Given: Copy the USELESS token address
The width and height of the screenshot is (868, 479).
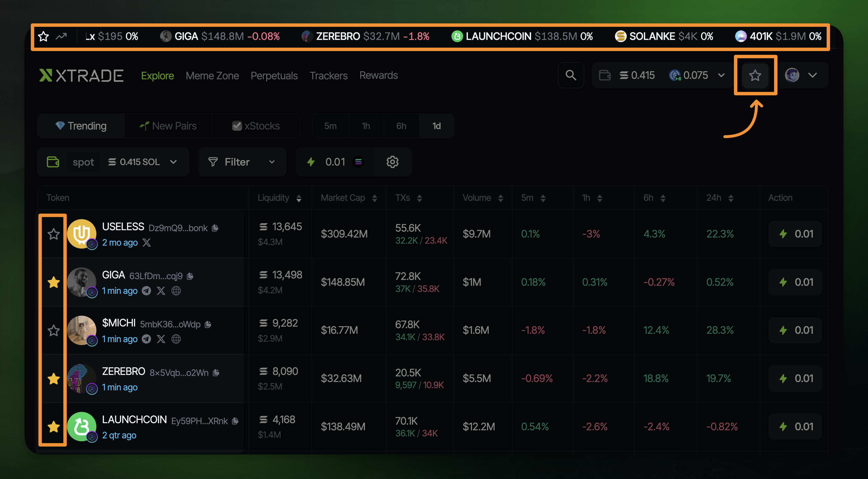Looking at the screenshot, I should coord(215,228).
